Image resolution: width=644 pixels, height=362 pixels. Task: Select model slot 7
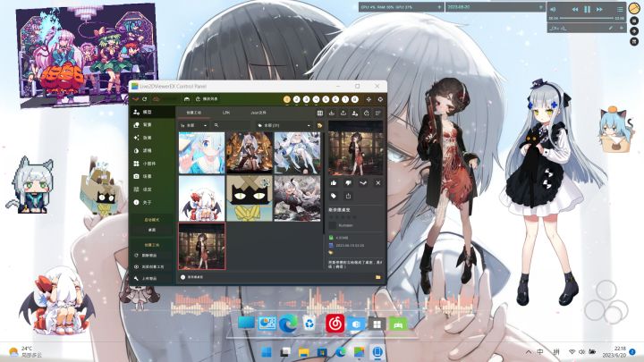click(x=345, y=99)
